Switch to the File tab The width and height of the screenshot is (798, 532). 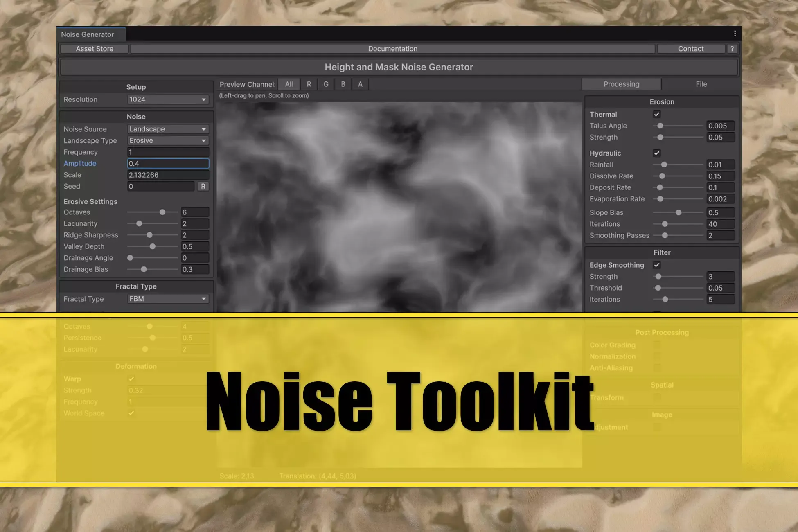[701, 84]
